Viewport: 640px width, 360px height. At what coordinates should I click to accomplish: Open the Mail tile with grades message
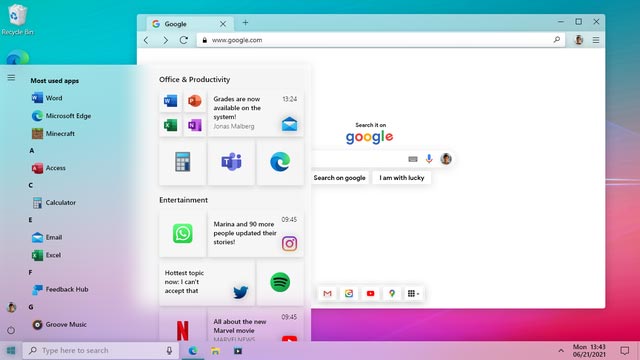(256, 114)
